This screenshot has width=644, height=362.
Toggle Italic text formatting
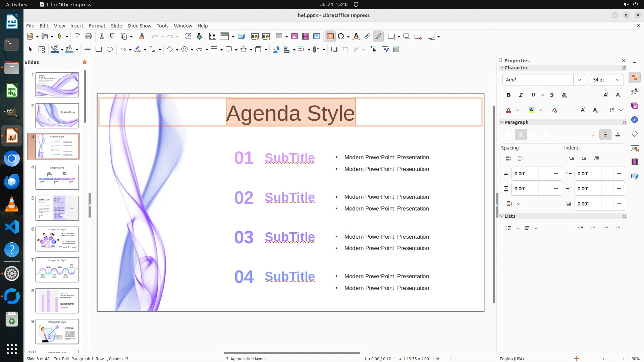coord(521,95)
